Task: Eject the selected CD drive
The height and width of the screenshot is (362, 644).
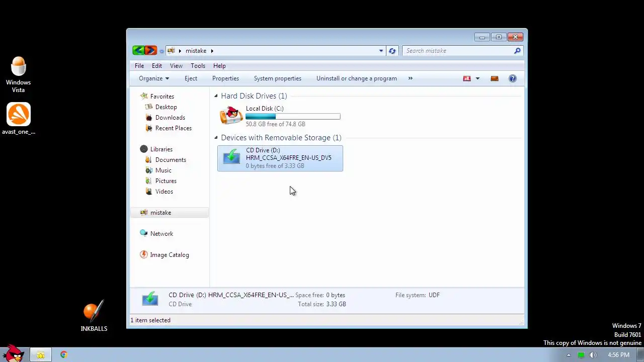Action: 191,78
